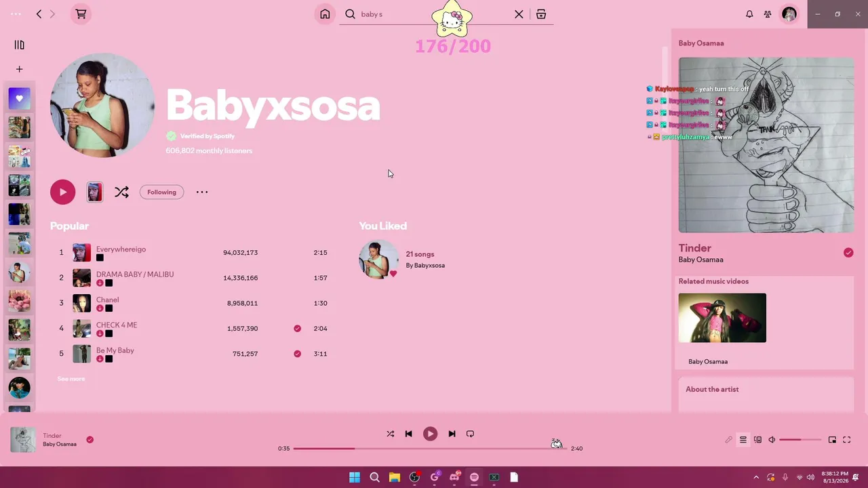Open the 21 songs liked collection

420,254
